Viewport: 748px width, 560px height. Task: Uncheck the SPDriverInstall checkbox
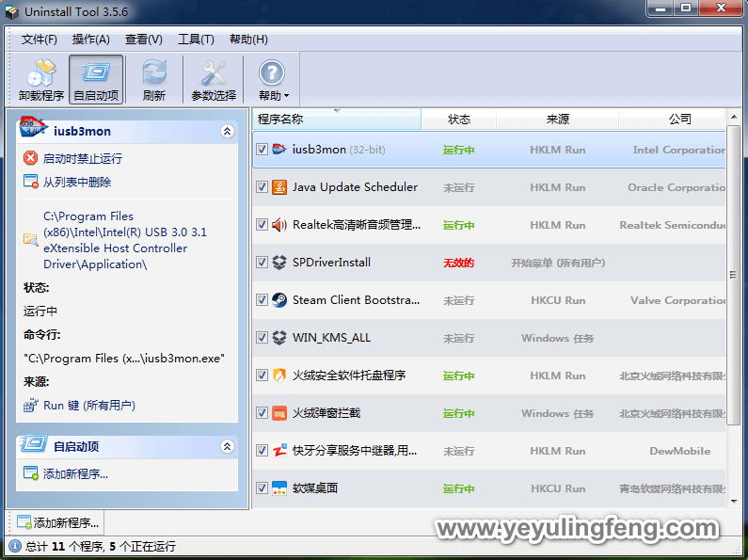pyautogui.click(x=262, y=263)
